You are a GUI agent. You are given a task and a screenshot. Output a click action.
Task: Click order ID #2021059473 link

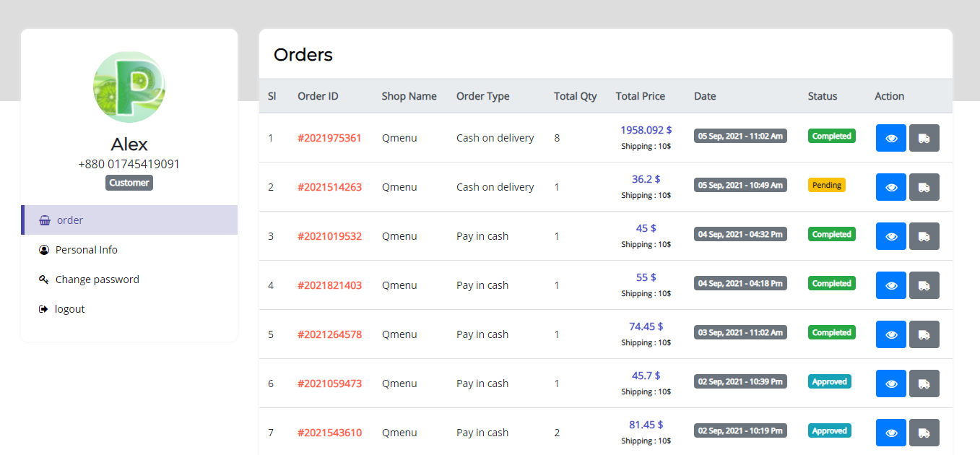(329, 383)
